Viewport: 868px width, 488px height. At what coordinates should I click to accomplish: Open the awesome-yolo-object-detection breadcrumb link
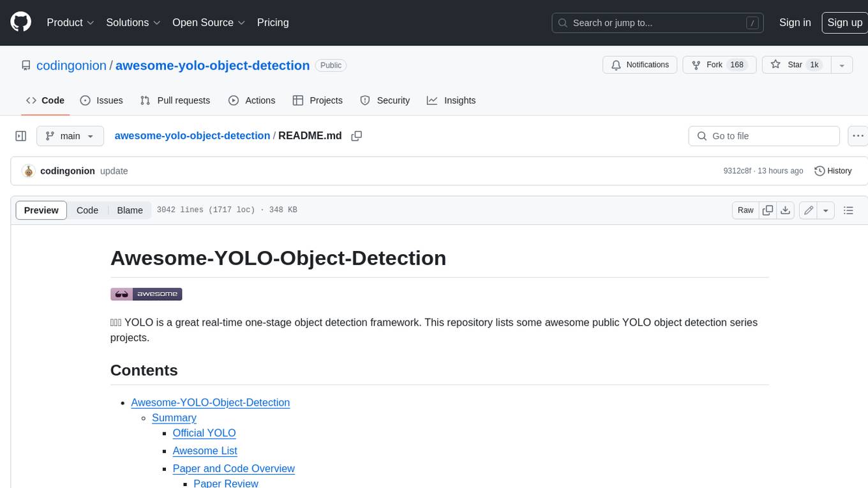pyautogui.click(x=192, y=135)
